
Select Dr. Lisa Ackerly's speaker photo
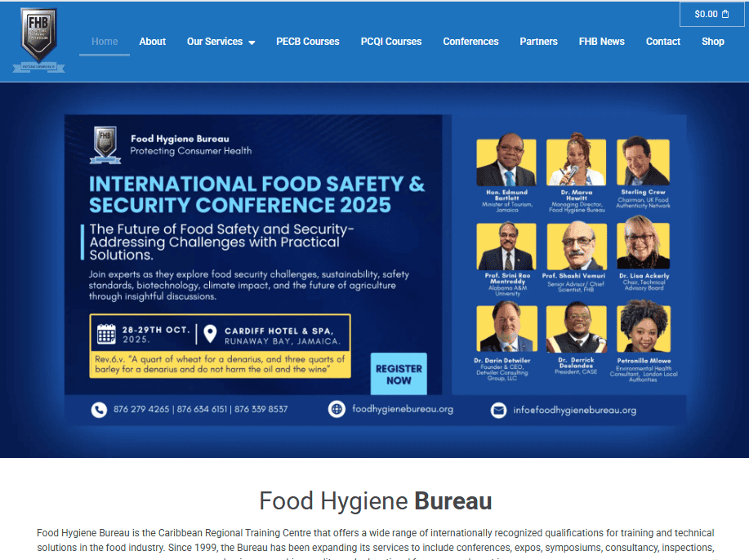point(643,242)
